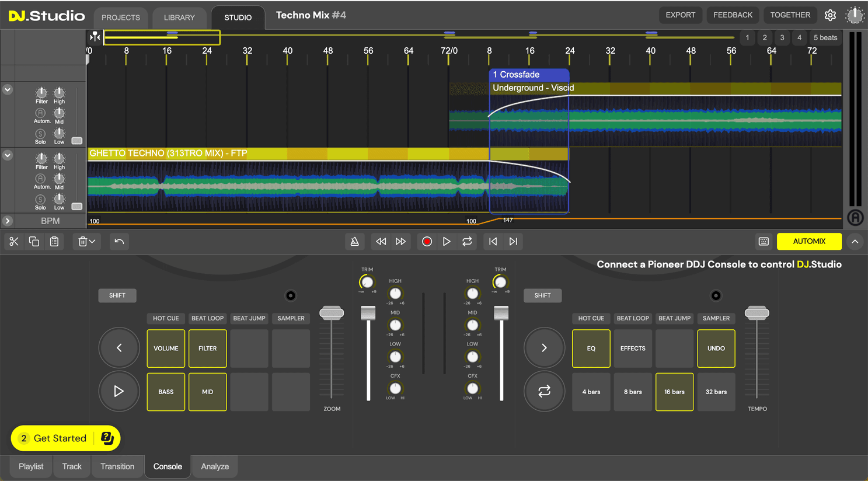Click the right deck next arrow button
This screenshot has height=481, width=868.
click(544, 348)
